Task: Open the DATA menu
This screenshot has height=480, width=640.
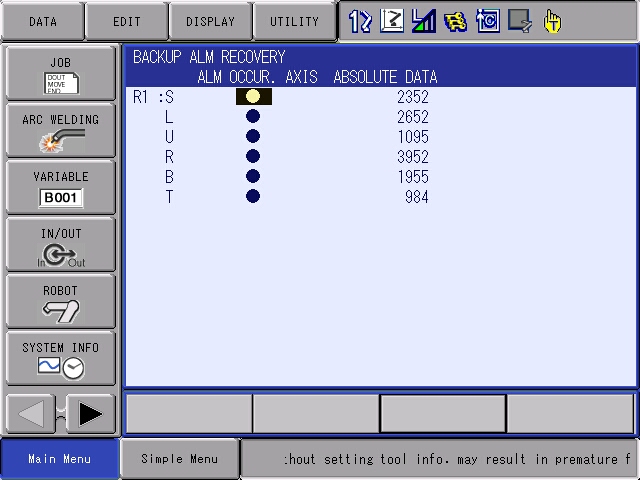Action: pyautogui.click(x=43, y=21)
